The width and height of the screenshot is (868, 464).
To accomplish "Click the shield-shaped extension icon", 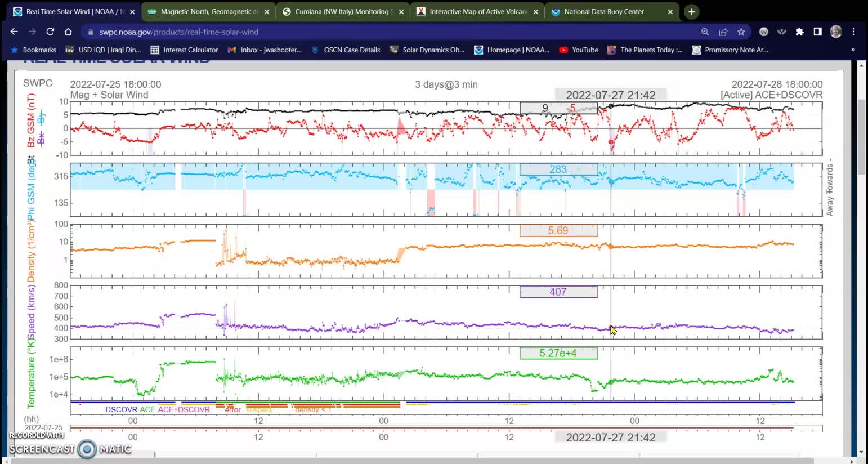I will (782, 32).
